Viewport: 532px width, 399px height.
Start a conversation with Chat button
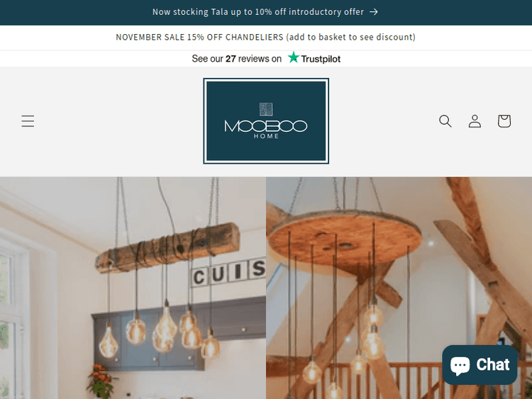pos(480,365)
